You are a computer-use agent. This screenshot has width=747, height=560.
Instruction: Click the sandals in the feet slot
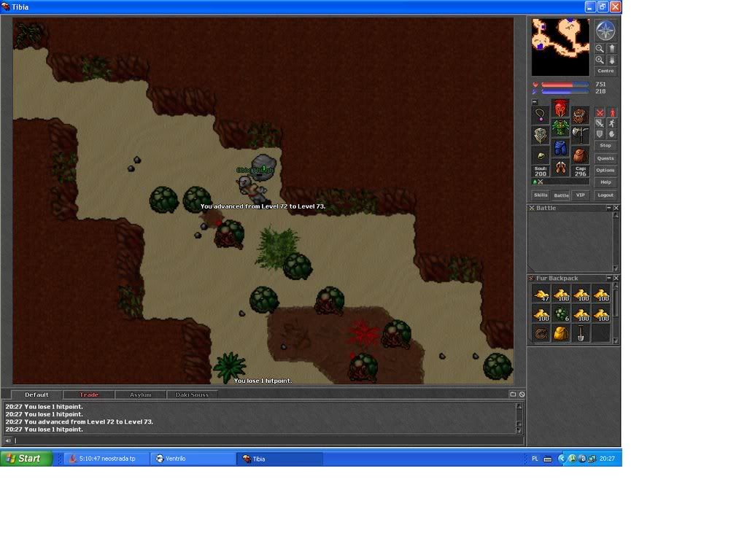(x=560, y=168)
